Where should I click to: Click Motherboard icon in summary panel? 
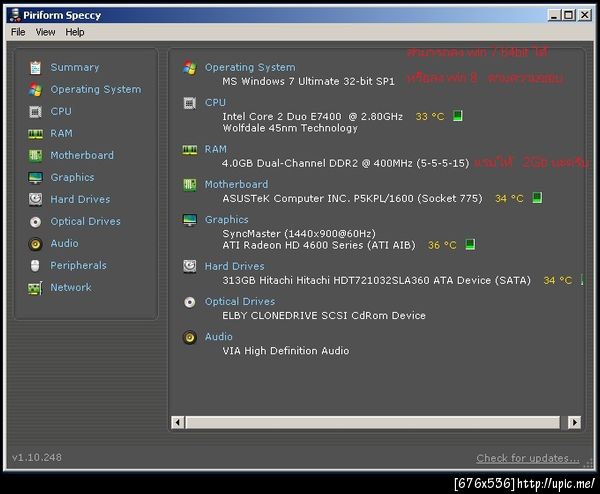190,185
